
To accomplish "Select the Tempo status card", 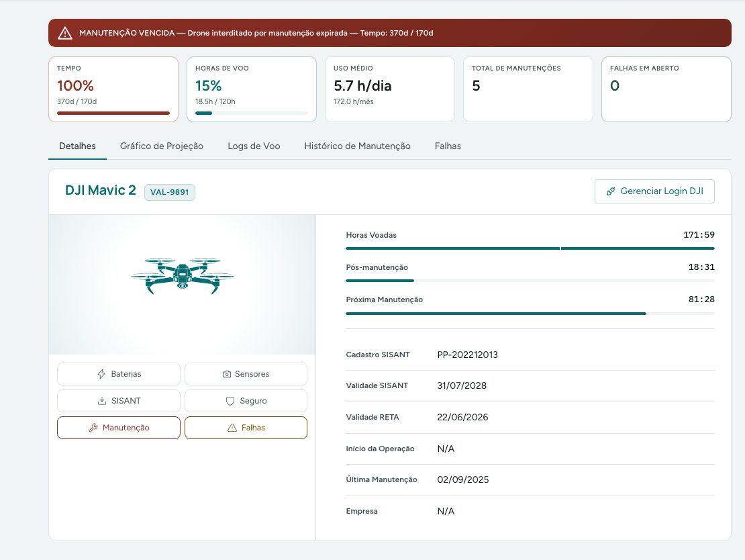I will [113, 89].
